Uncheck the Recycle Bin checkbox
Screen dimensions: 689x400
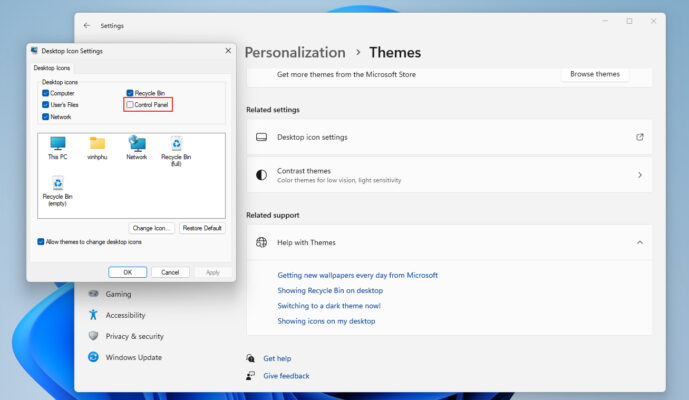click(130, 93)
